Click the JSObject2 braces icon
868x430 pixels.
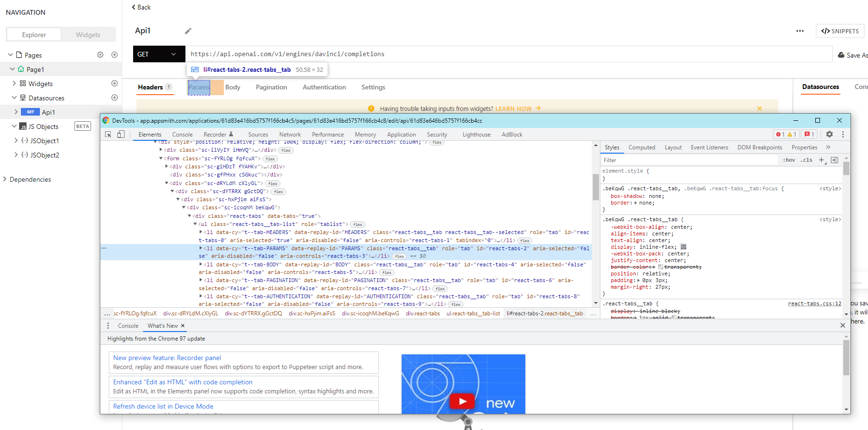(25, 155)
